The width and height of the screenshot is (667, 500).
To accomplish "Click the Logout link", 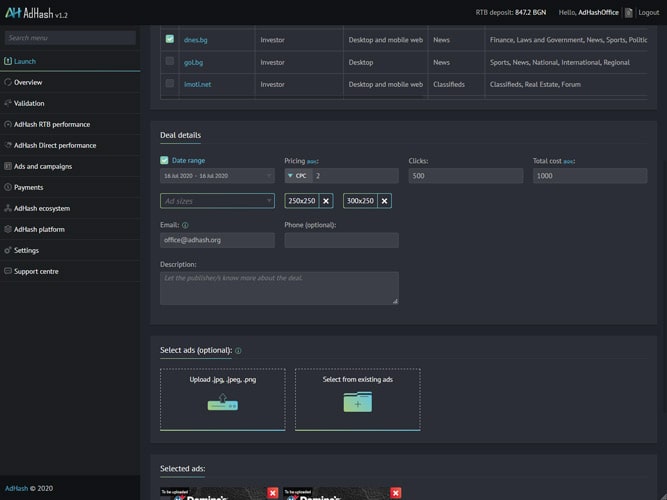I will click(x=648, y=13).
